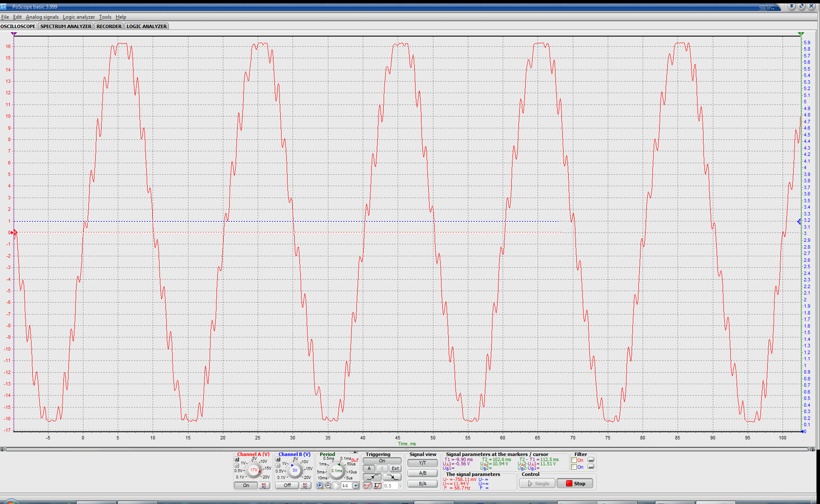Image resolution: width=820 pixels, height=504 pixels.
Task: Open red filter settings ellipsis button
Action: [x=591, y=460]
